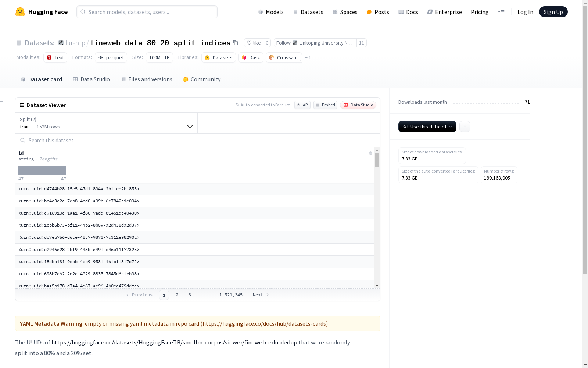588x368 pixels.
Task: Select the 100M - 1B size tag
Action: [159, 57]
